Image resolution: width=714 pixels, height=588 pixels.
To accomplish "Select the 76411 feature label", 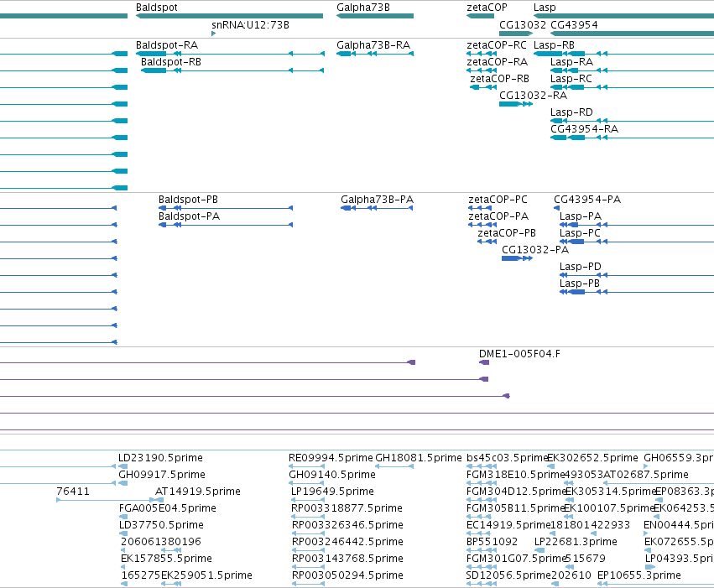I will pos(73,492).
